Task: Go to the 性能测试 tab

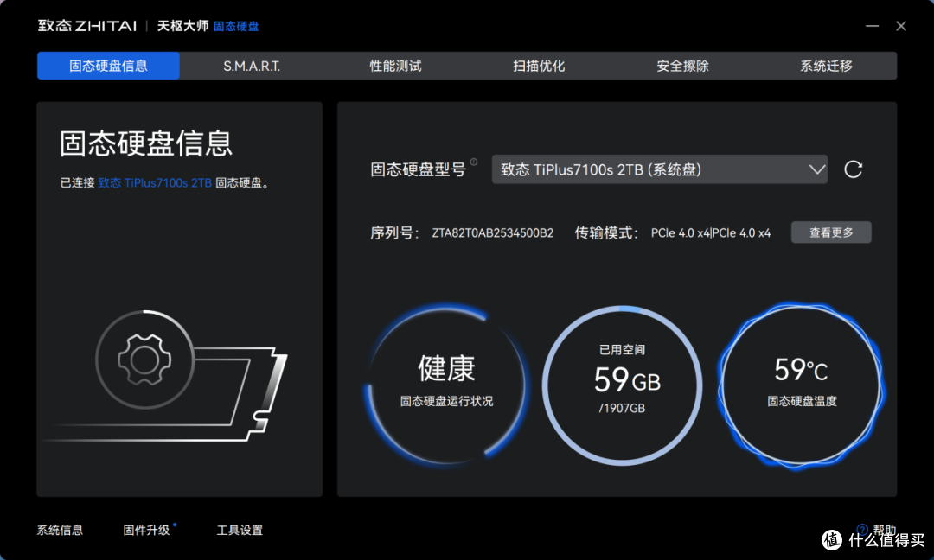Action: pyautogui.click(x=395, y=66)
